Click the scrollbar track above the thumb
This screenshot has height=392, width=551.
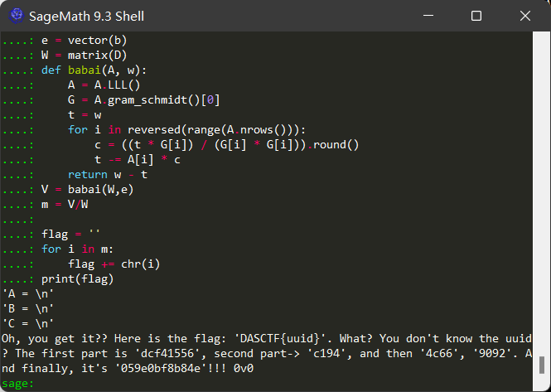[542, 193]
